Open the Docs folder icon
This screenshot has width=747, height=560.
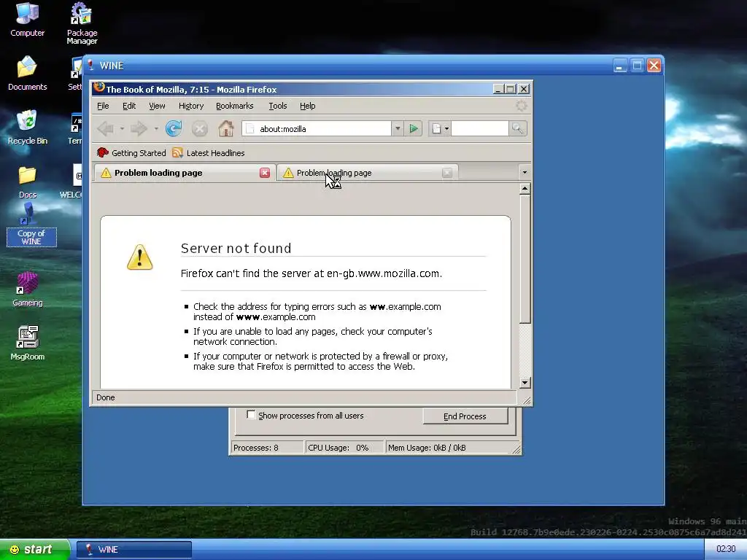(27, 182)
